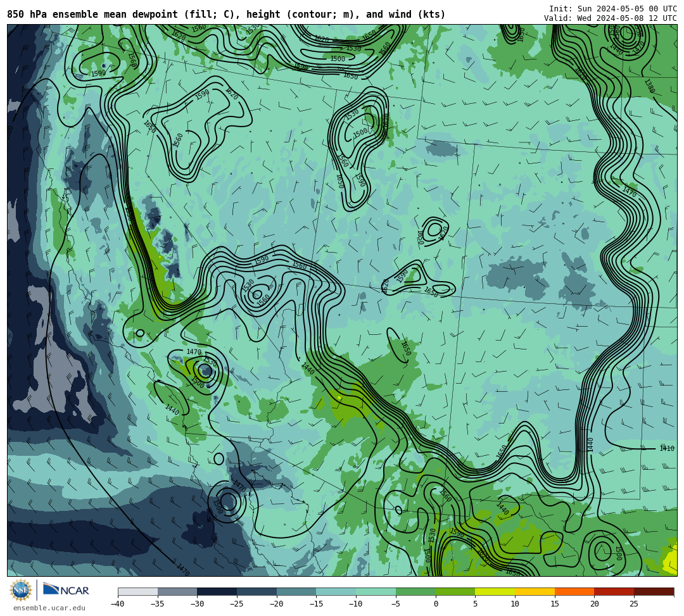684x616 pixels.
Task: Click the 'Valid: Wed 2024-05-08 12 UTC' text
Action: pyautogui.click(x=611, y=18)
